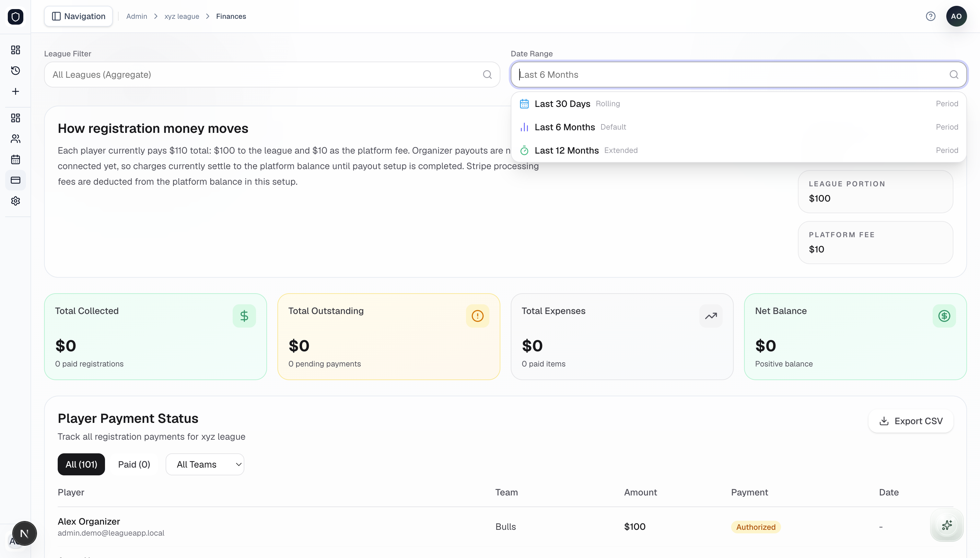
Task: Switch to the Paid (0) filter tab
Action: (134, 464)
